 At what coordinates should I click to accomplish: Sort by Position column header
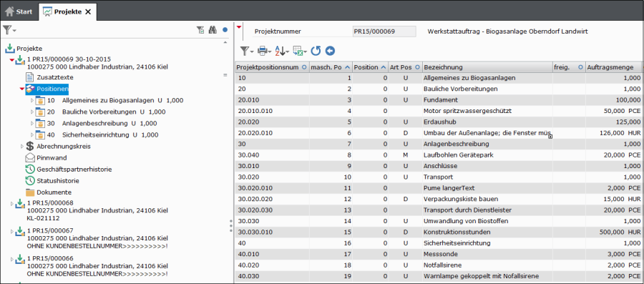[x=370, y=67]
